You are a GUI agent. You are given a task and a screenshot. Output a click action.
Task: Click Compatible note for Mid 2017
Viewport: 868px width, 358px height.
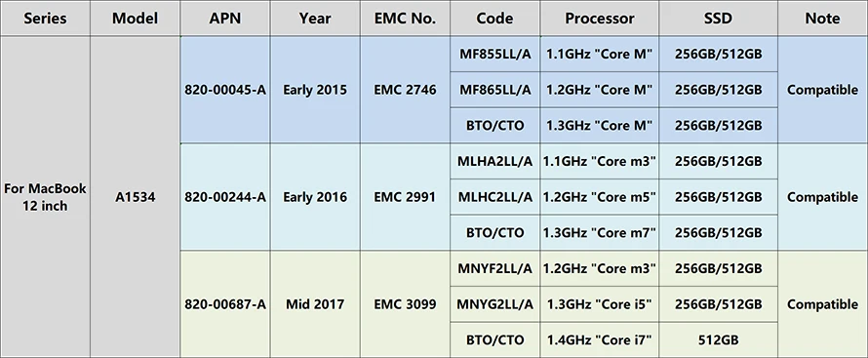822,303
